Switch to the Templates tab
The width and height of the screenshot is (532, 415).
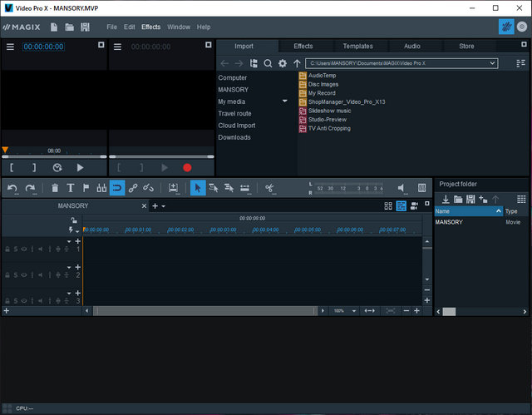pyautogui.click(x=357, y=47)
